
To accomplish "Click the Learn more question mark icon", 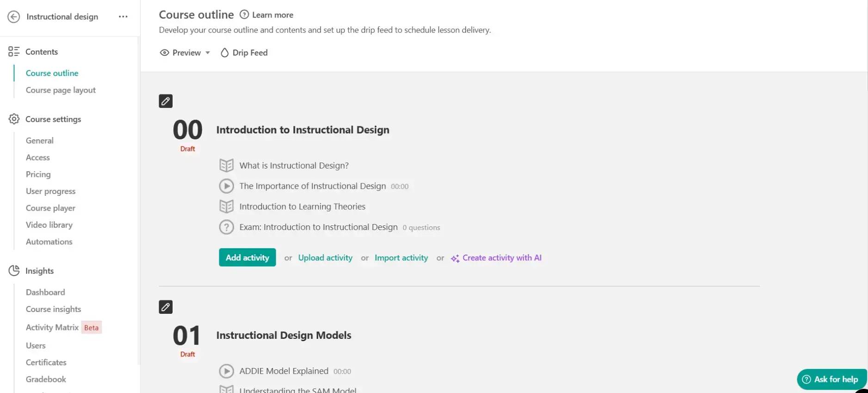I will 244,14.
